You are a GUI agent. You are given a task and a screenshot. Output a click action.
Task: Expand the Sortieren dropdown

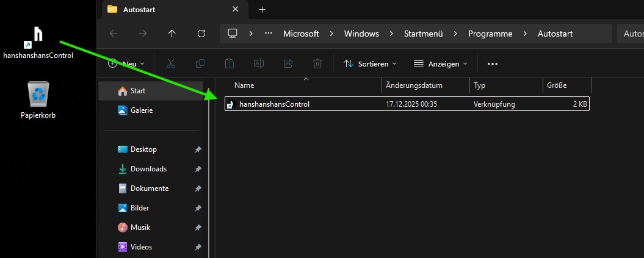(370, 63)
